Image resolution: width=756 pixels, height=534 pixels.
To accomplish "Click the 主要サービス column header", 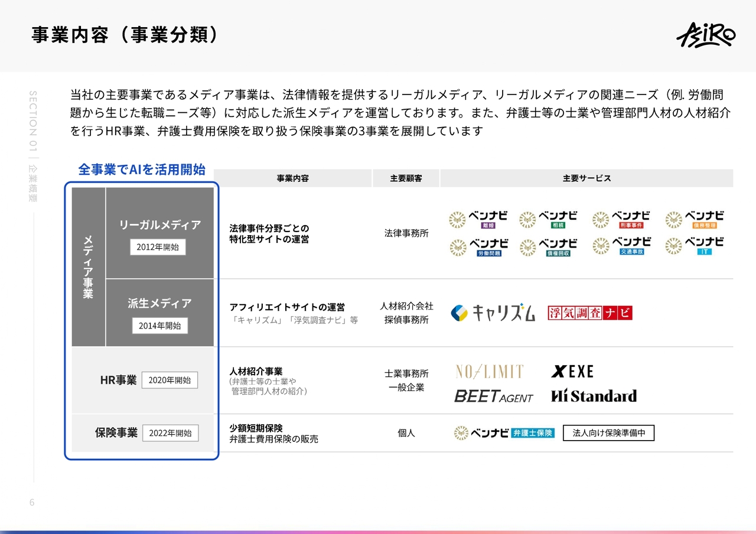I will [586, 178].
